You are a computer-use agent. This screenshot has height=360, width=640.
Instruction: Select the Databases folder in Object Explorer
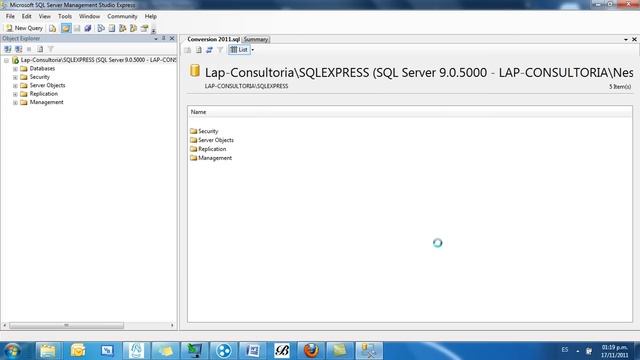(x=42, y=69)
